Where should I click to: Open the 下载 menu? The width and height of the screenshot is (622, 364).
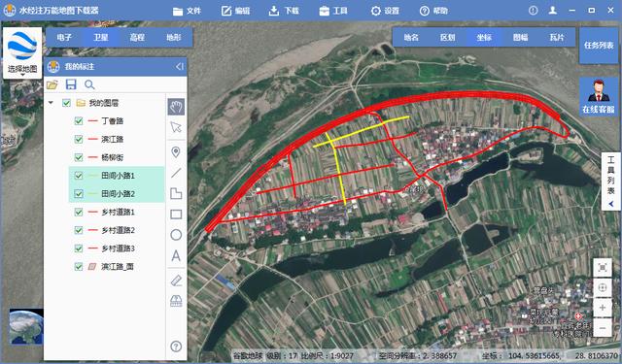click(284, 11)
